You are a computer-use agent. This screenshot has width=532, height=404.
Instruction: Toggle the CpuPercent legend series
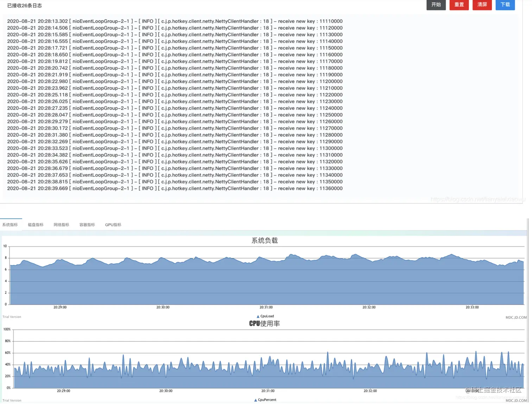pos(265,400)
